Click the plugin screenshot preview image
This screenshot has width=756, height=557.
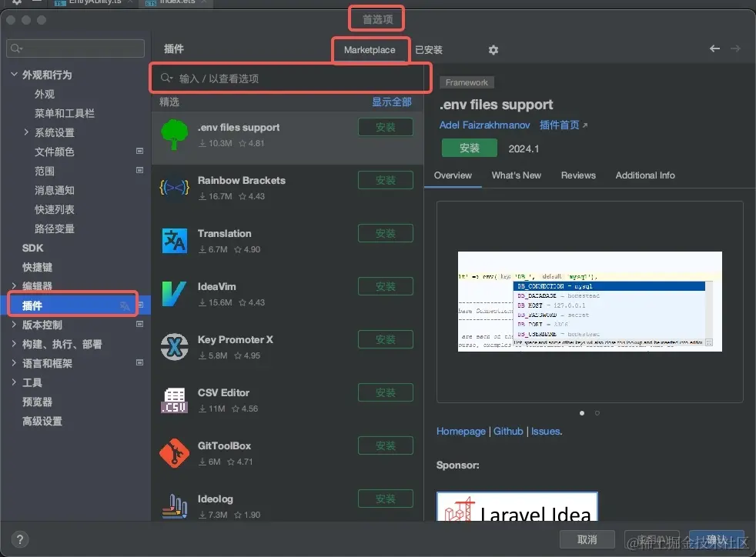[x=590, y=301]
